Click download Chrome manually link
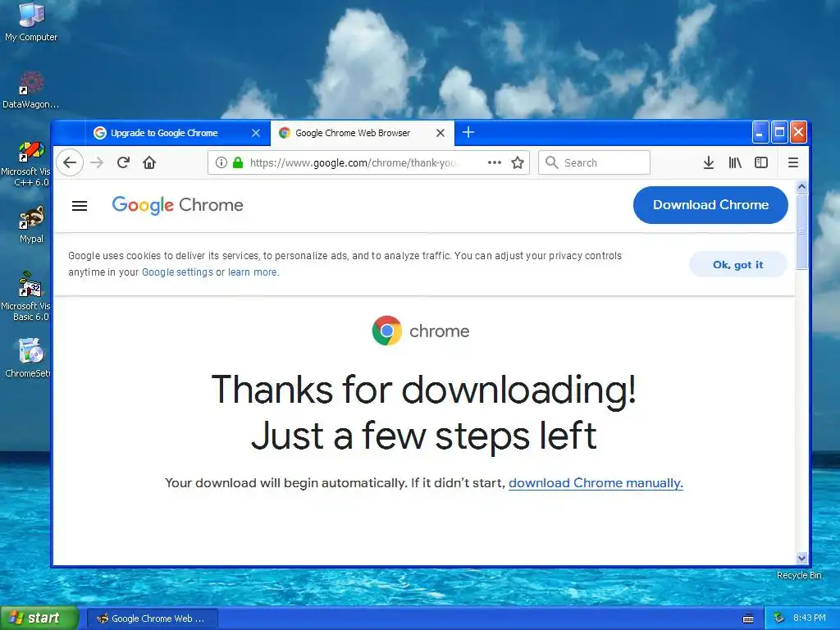Image resolution: width=840 pixels, height=630 pixels. pyautogui.click(x=596, y=482)
